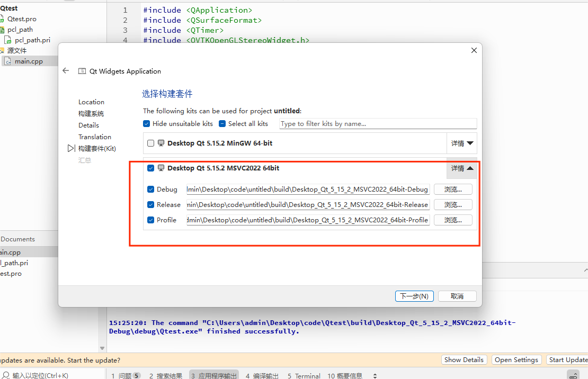Uncheck the Profile build configuration
Viewport: 588px width, 379px height.
pos(151,220)
